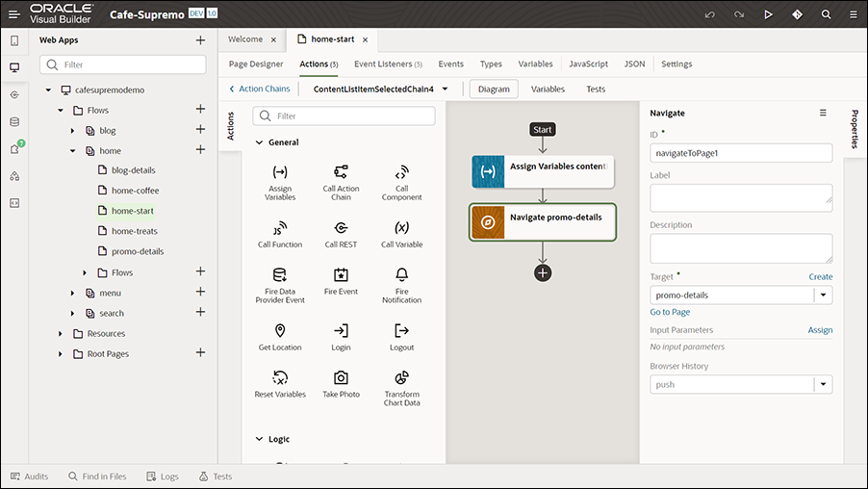The height and width of the screenshot is (489, 868).
Task: Open Services navigator icon
Action: tap(14, 94)
